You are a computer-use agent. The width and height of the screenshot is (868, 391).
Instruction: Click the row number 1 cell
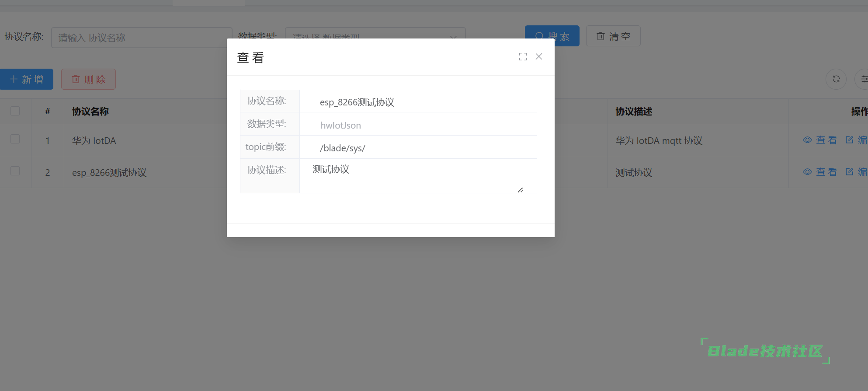tap(48, 140)
